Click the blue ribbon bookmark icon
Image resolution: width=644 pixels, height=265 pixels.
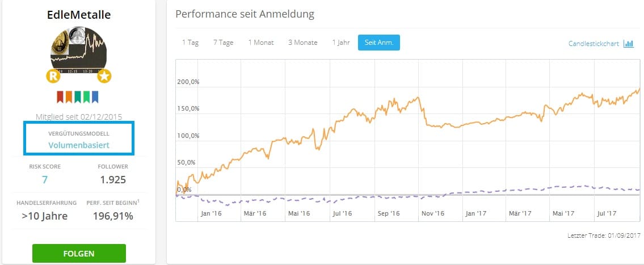click(95, 97)
